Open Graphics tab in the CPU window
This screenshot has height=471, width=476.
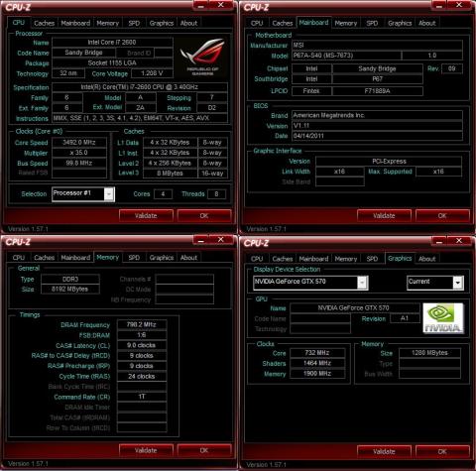(162, 23)
